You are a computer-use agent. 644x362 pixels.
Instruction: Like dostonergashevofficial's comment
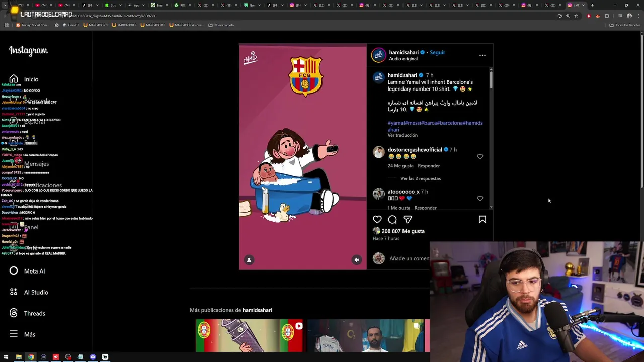[x=480, y=156]
